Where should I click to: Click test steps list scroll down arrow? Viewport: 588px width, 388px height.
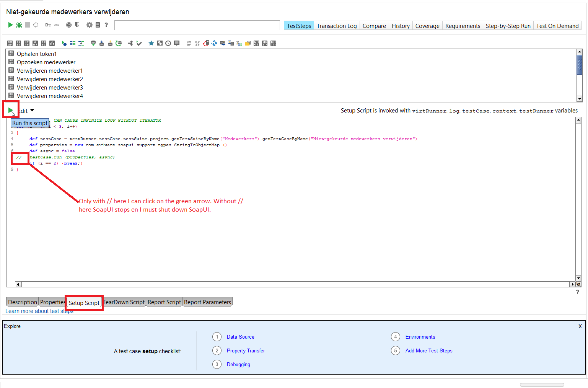(x=580, y=99)
